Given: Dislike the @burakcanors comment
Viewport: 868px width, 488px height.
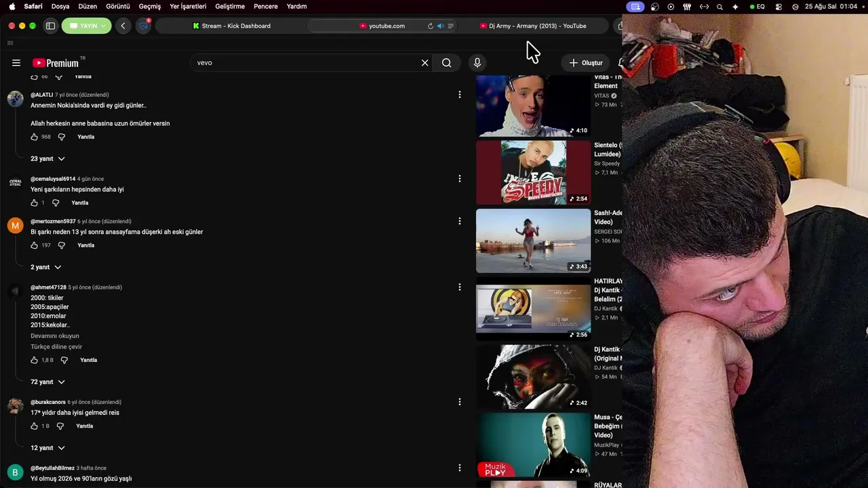Looking at the screenshot, I should pos(60,426).
